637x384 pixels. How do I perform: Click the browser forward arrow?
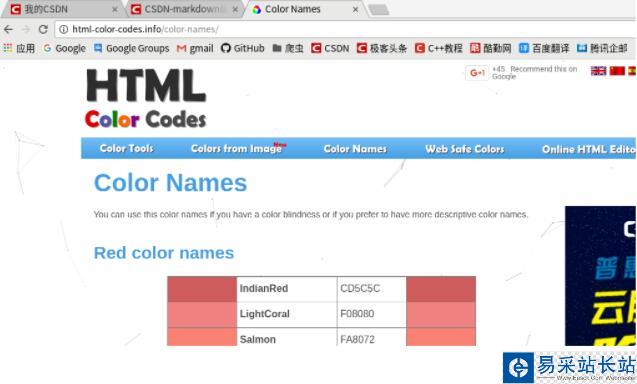pyautogui.click(x=26, y=29)
